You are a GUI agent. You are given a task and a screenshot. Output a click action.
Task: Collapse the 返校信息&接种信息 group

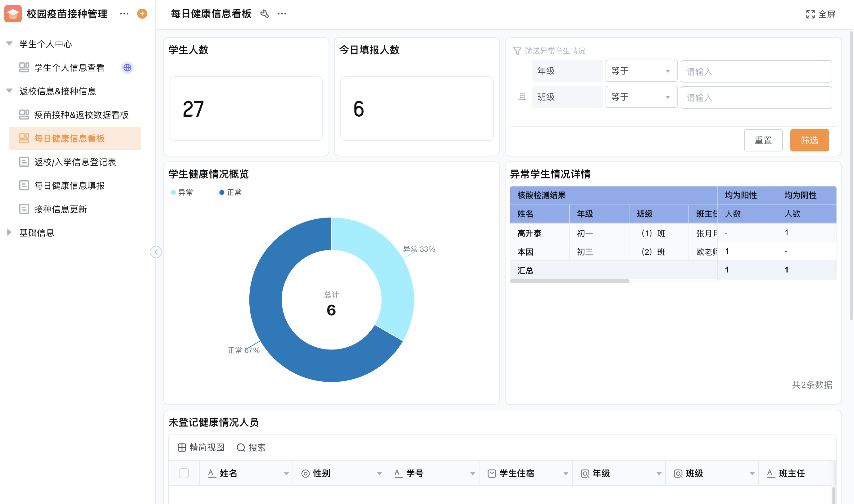[9, 91]
